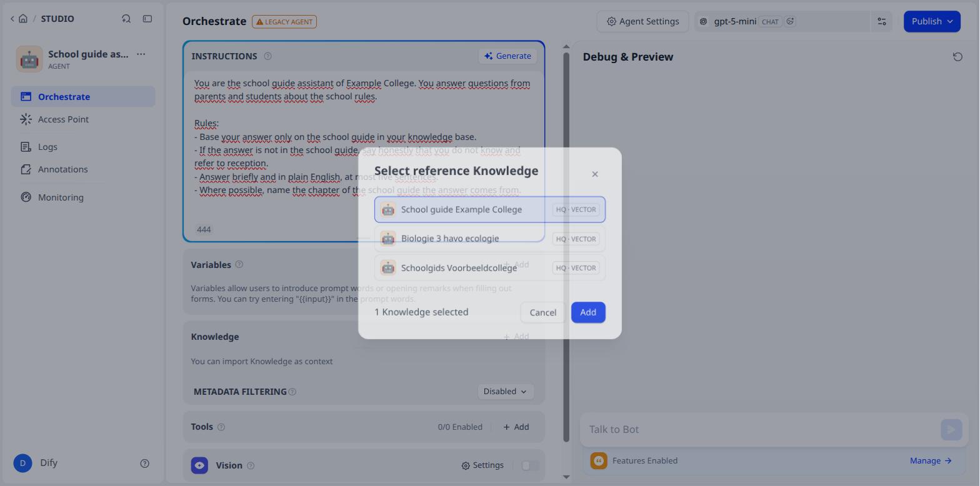Select Schoolgids Voorbeeldcollege knowledge
This screenshot has height=486, width=980.
(490, 268)
